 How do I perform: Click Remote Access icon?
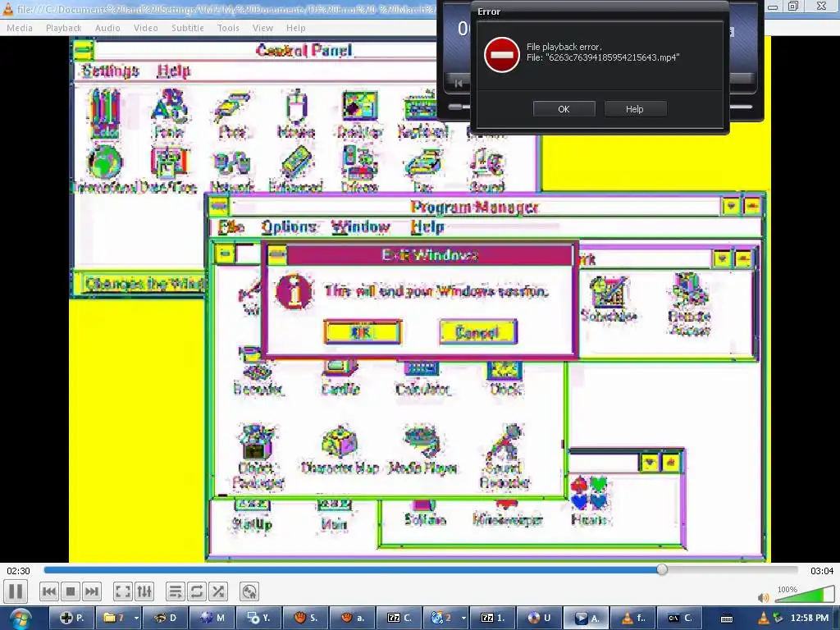689,304
